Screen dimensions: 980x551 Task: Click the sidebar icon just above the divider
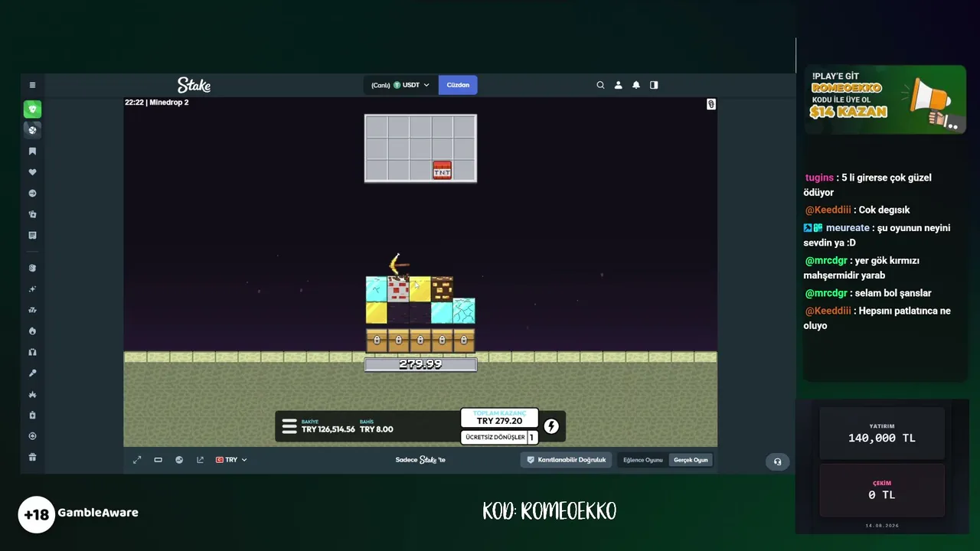[x=32, y=236]
